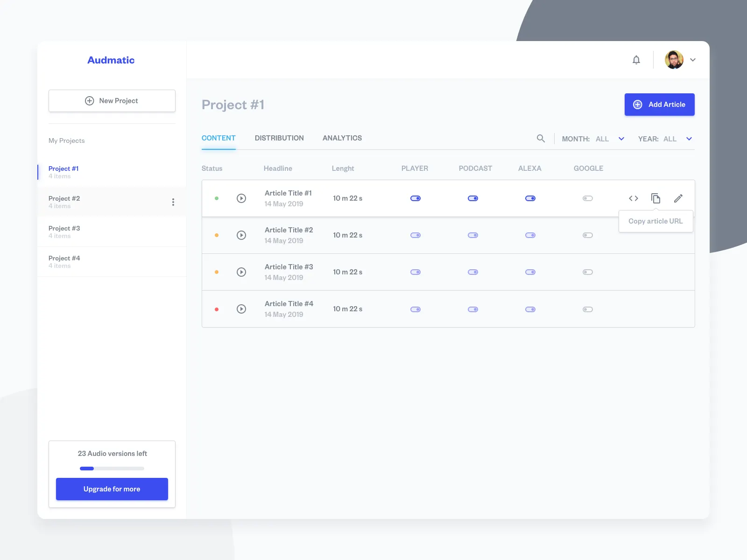The width and height of the screenshot is (747, 560).
Task: Disable the Player toggle for Article Title #1
Action: coord(415,198)
